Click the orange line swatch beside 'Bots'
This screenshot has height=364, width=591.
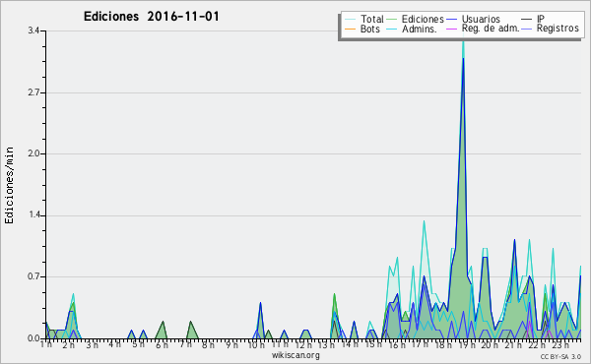350,29
